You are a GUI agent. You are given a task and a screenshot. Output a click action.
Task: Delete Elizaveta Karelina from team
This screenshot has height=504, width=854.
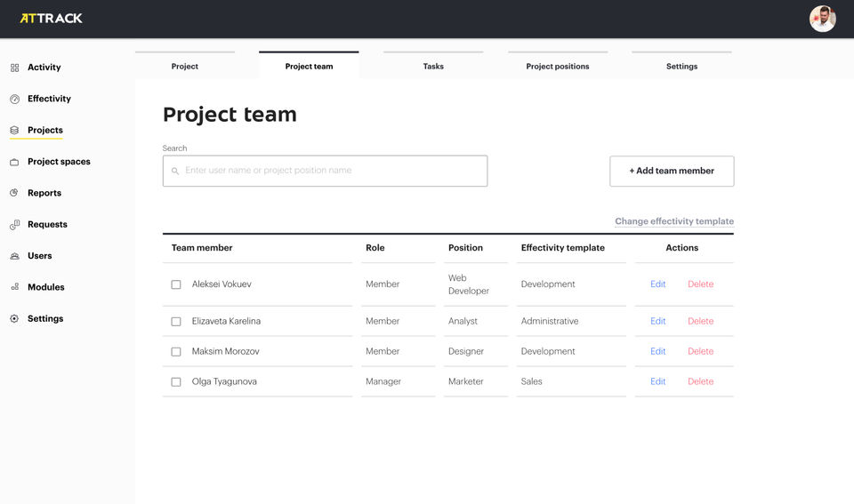(700, 321)
